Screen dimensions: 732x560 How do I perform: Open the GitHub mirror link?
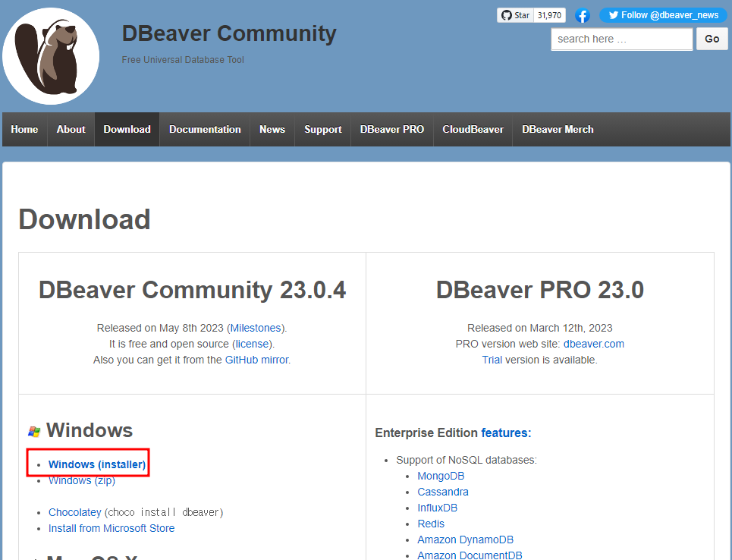click(x=256, y=360)
